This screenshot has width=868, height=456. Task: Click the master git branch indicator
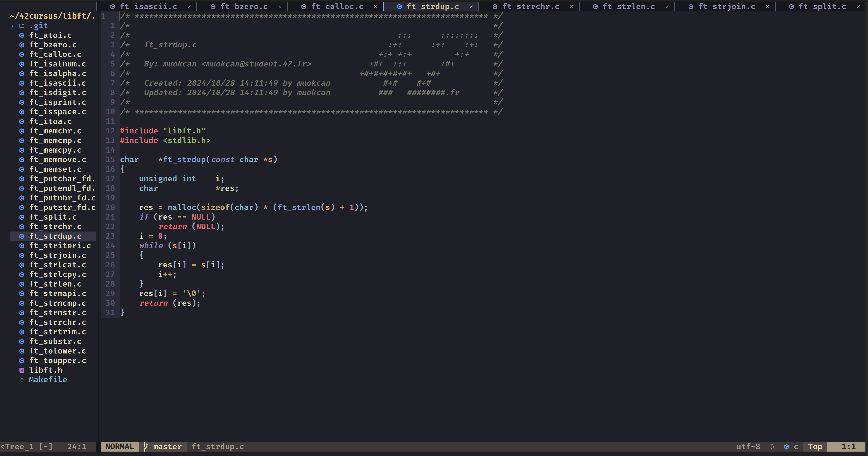coord(163,447)
